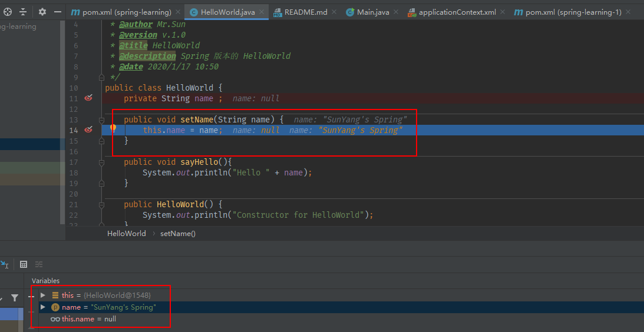644x332 pixels.
Task: Toggle the breakpoint on line 11
Action: (x=88, y=98)
